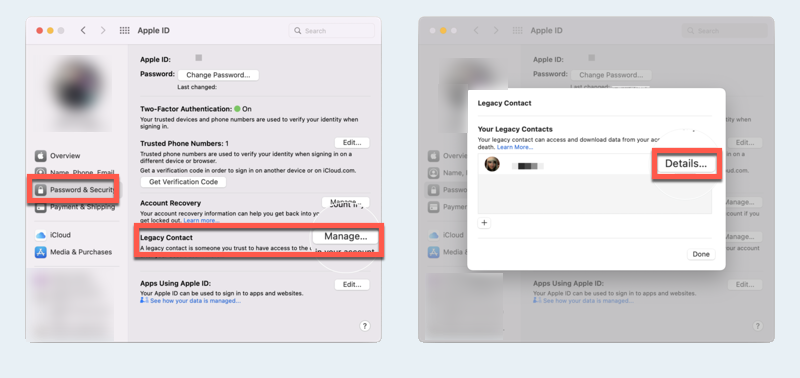Click the lock icon beside Password & Security

tap(41, 190)
